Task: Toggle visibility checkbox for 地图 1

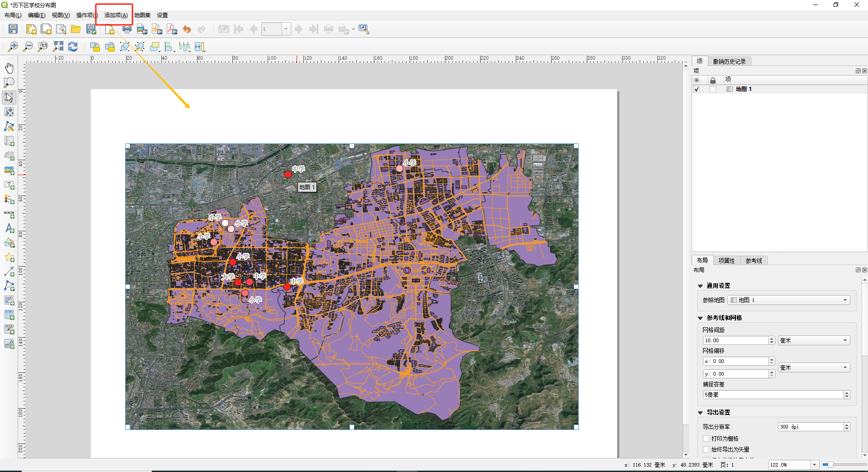Action: (x=697, y=89)
